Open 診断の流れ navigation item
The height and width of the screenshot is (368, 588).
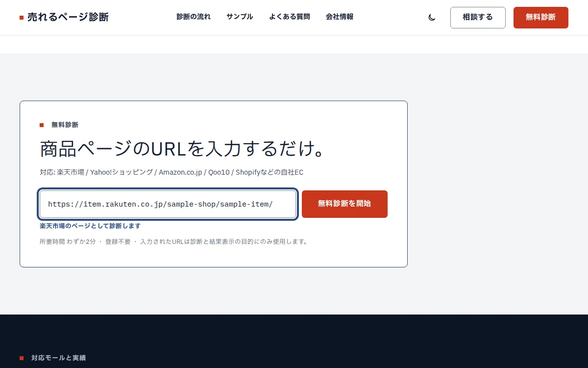[x=194, y=17]
